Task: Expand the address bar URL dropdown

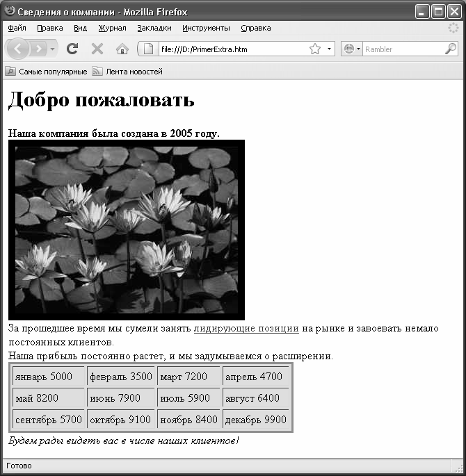Action: point(329,49)
